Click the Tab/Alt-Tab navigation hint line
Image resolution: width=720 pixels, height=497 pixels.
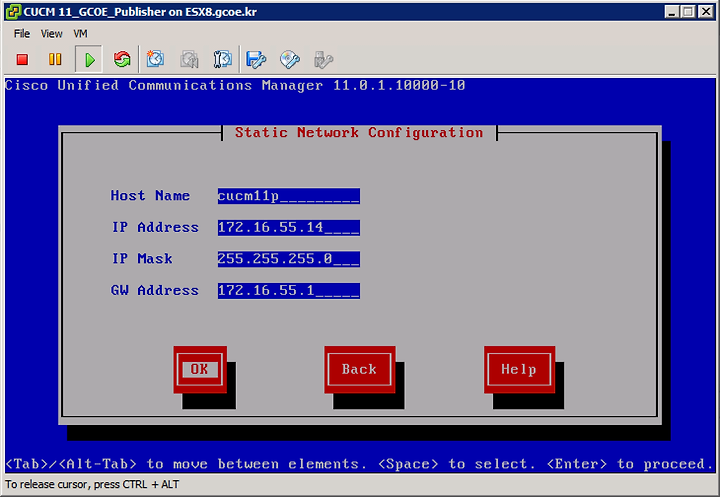click(360, 464)
